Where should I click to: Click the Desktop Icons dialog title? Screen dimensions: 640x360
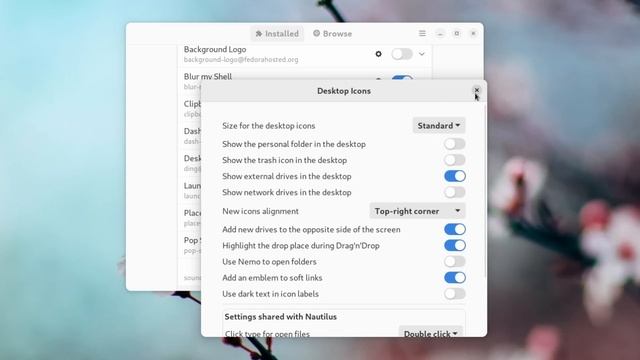344,91
